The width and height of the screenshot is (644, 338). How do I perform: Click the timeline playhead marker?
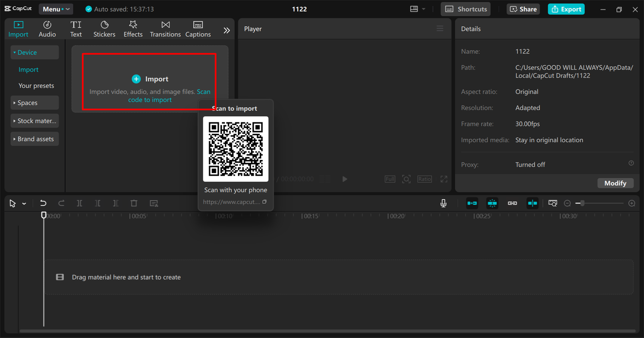tap(44, 215)
